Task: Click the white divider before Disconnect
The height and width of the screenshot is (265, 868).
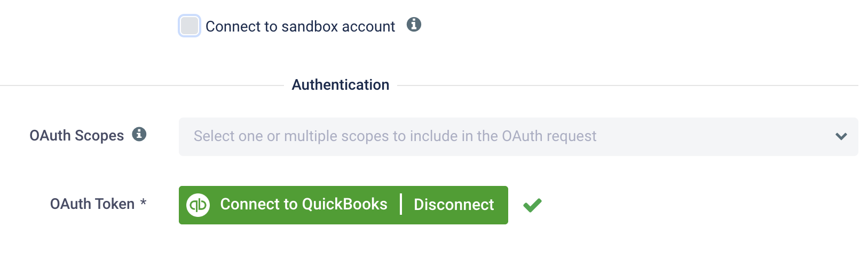Action: (x=401, y=205)
